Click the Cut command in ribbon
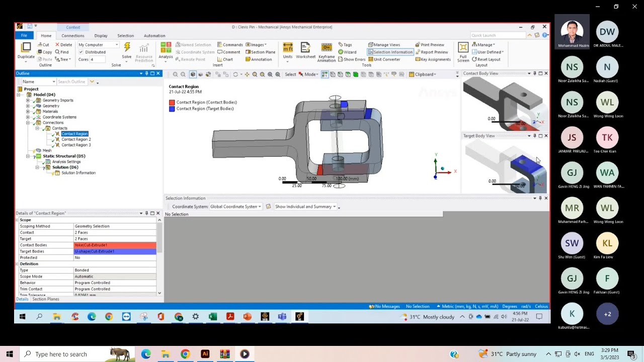This screenshot has width=644, height=362. (43, 45)
